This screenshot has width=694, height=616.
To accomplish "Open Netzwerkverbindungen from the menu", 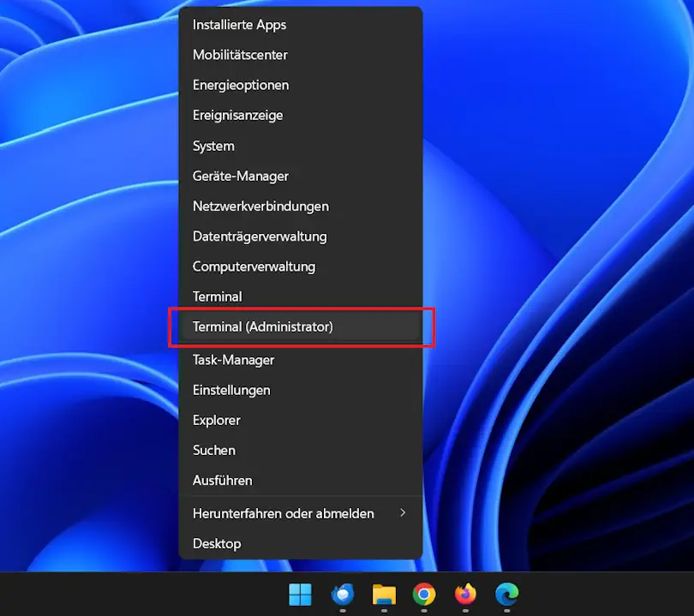I will coord(260,206).
